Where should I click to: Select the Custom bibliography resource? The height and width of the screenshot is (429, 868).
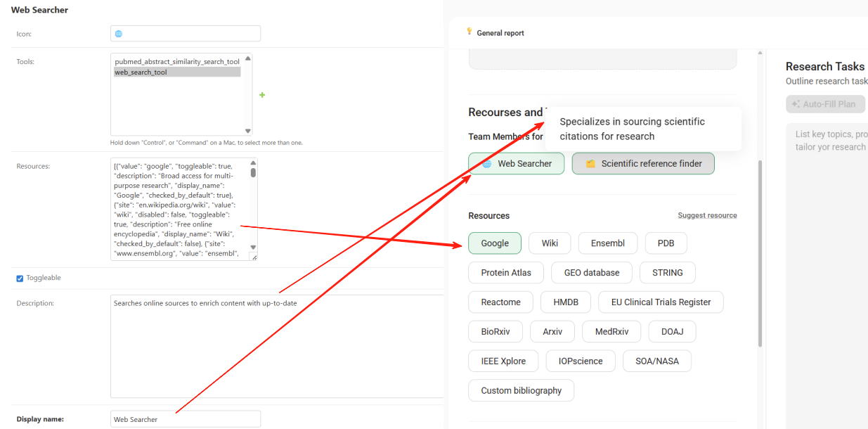click(521, 391)
